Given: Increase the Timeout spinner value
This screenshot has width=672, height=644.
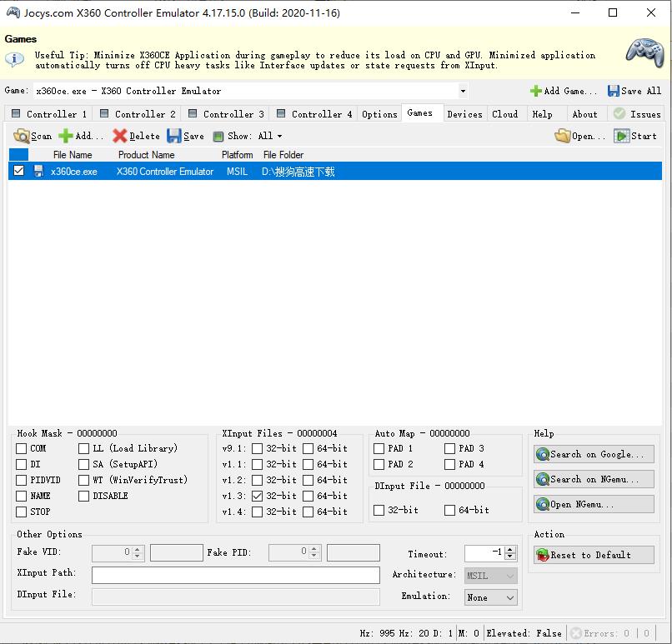Looking at the screenshot, I should (510, 550).
